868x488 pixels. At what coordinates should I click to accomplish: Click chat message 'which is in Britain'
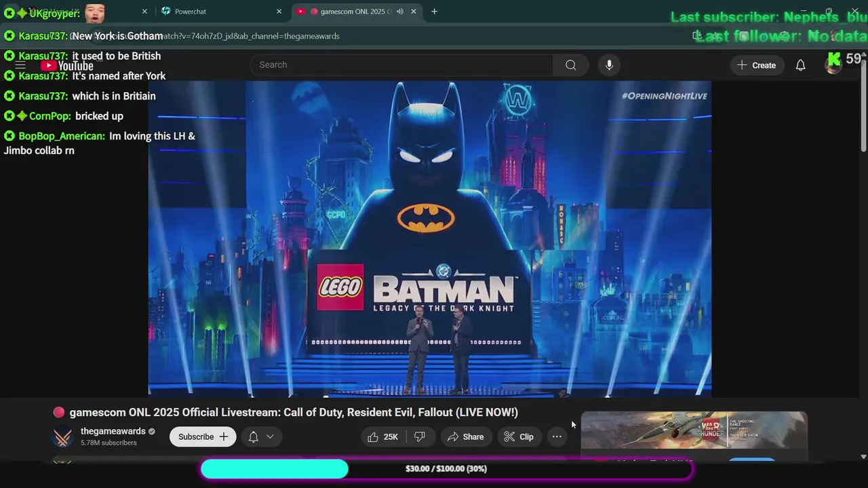click(114, 96)
